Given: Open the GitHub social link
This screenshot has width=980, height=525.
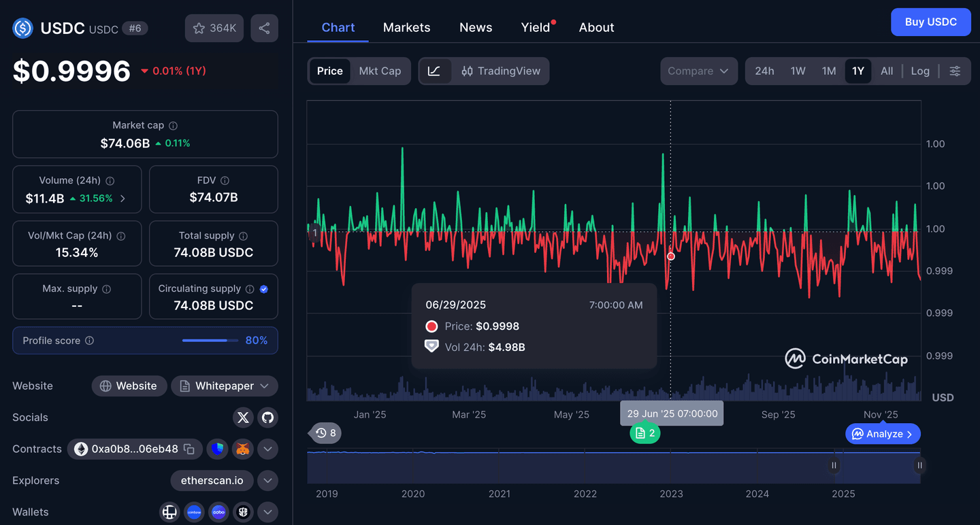Looking at the screenshot, I should [268, 418].
